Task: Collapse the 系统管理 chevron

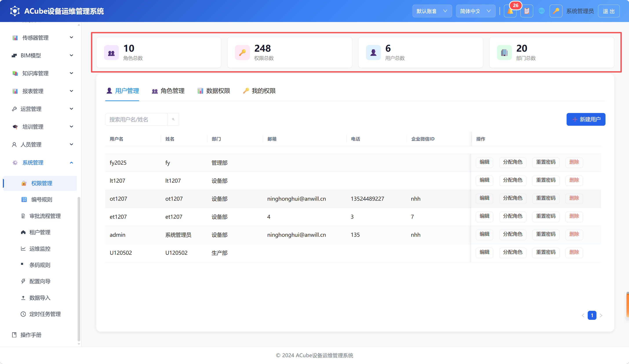Action: [71, 162]
